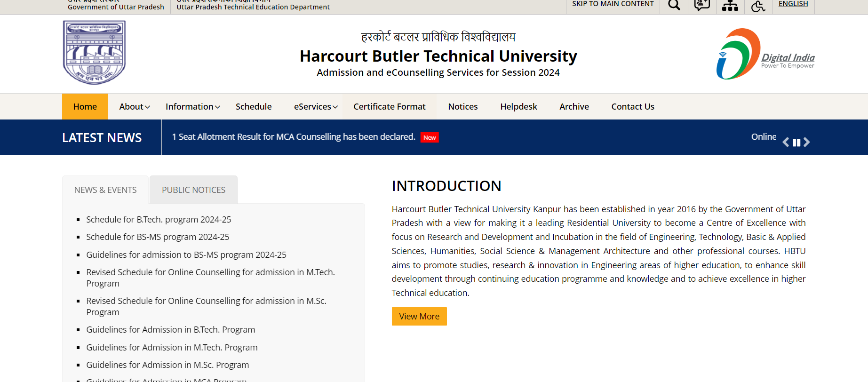Open Uttar Pradesh Technical Education Department link

click(x=253, y=7)
